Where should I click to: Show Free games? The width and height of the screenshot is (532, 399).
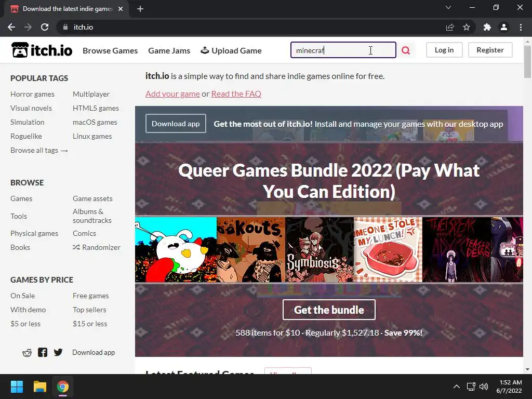pos(90,296)
